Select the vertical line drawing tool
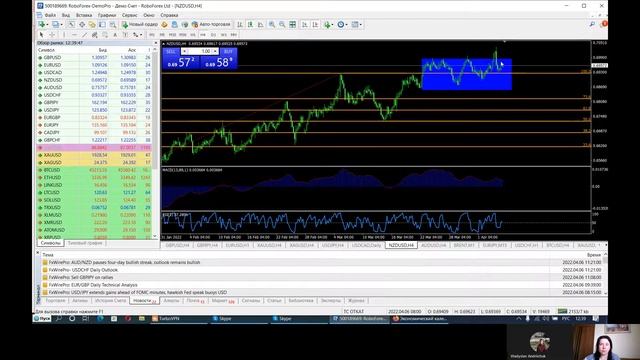 point(64,35)
